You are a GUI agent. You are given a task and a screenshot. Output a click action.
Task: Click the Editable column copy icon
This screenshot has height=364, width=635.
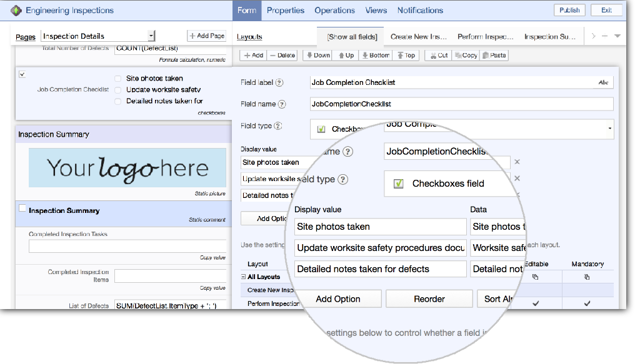tap(536, 277)
